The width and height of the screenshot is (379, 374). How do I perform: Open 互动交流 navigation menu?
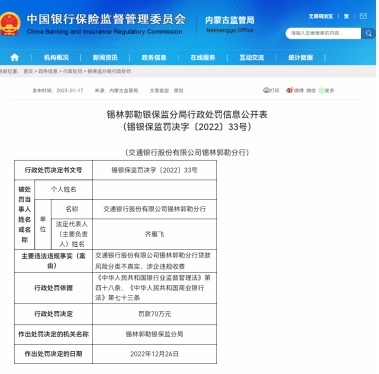tap(252, 57)
